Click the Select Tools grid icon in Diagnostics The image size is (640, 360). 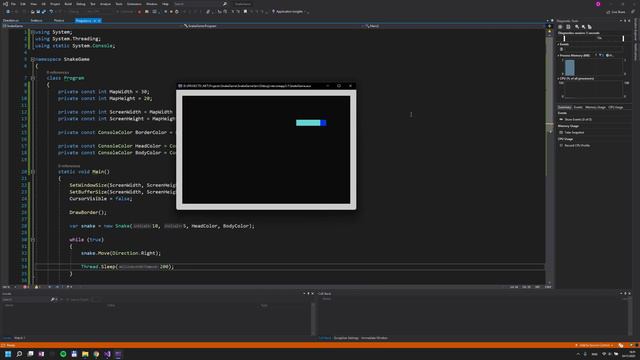[568, 27]
